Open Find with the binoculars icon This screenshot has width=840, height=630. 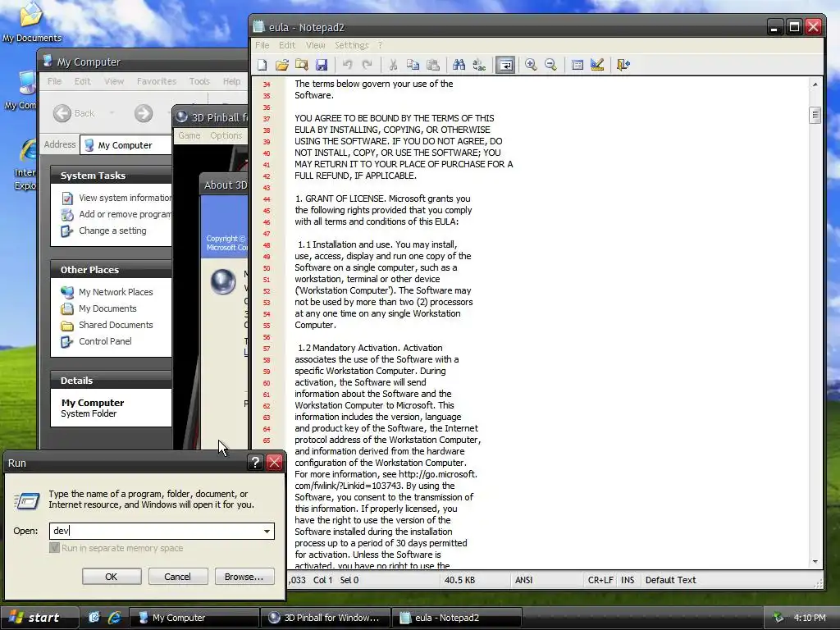click(x=459, y=65)
